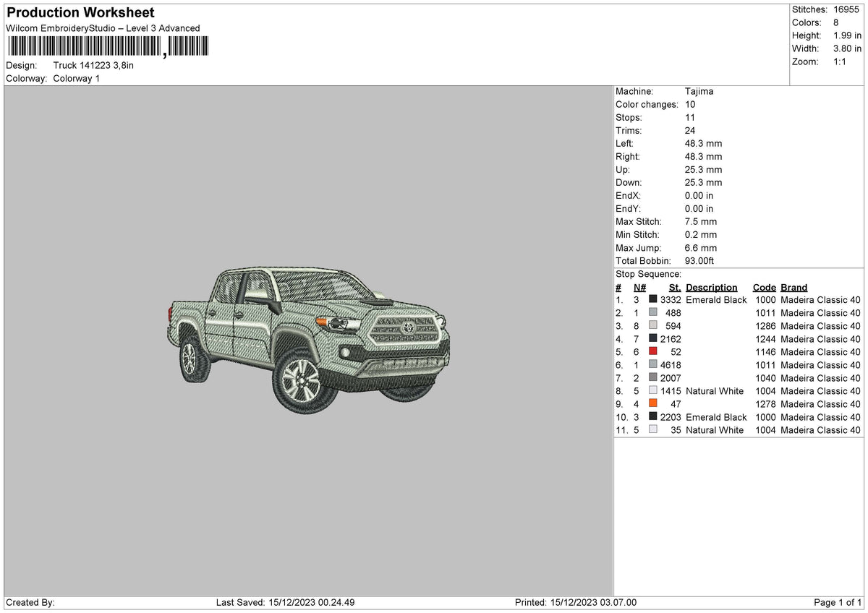Click the Zoom value 1:1
The width and height of the screenshot is (868, 613).
point(841,61)
